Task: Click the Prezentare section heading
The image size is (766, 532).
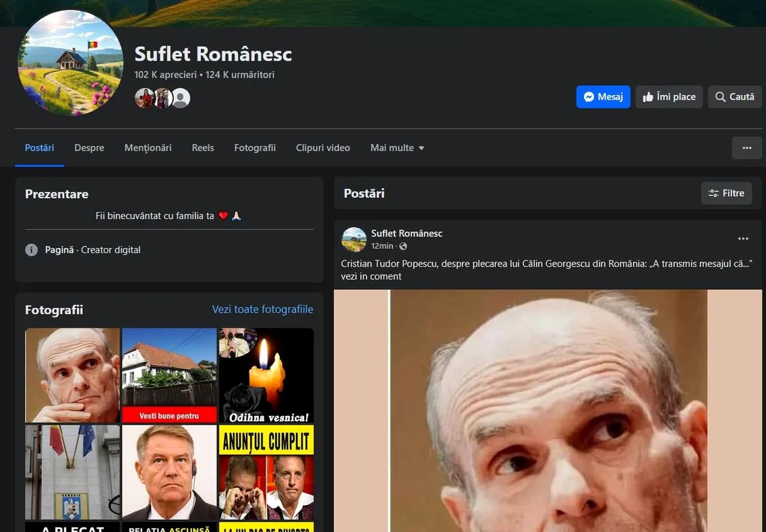Action: pyautogui.click(x=57, y=194)
